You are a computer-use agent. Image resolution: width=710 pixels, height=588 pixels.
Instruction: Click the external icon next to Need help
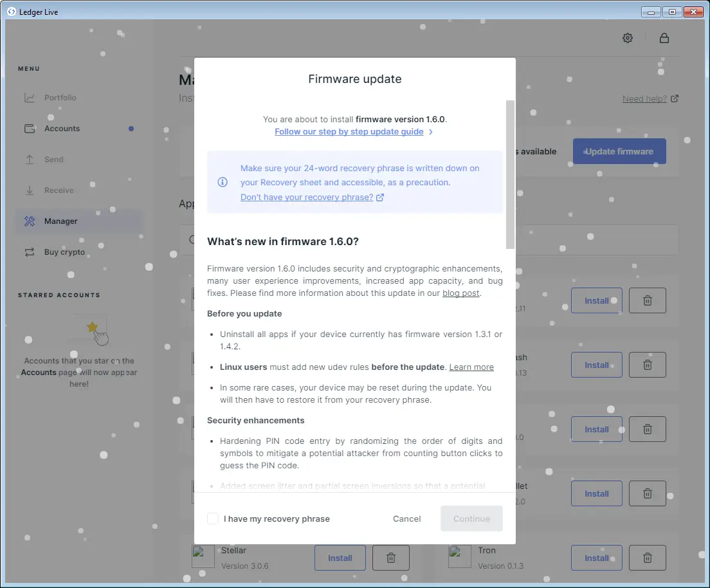pyautogui.click(x=674, y=98)
